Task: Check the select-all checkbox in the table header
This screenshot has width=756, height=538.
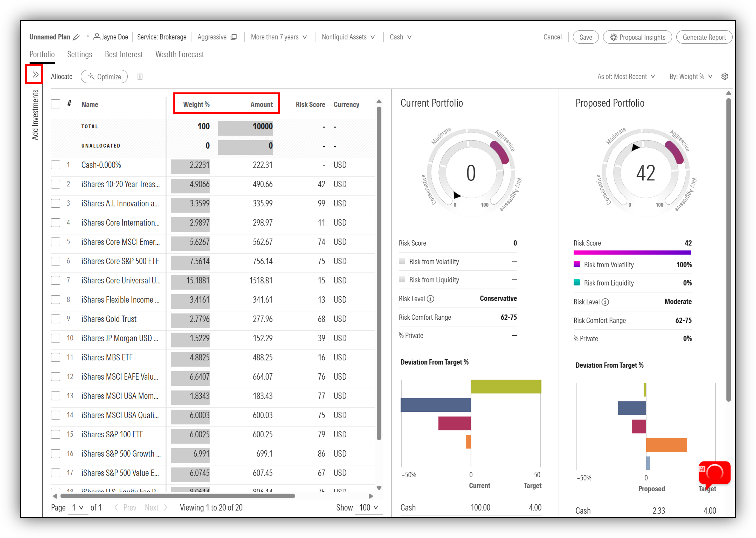Action: [x=56, y=104]
